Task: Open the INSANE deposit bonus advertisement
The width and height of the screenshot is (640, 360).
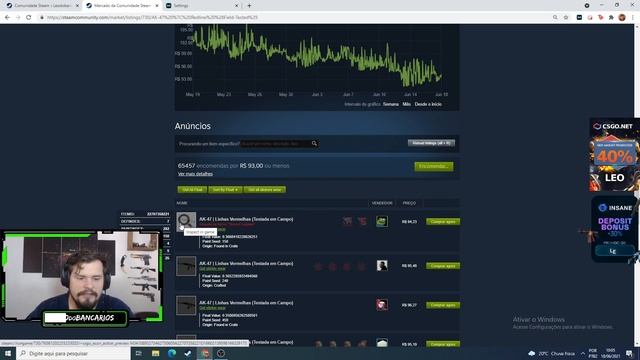Action: (614, 229)
